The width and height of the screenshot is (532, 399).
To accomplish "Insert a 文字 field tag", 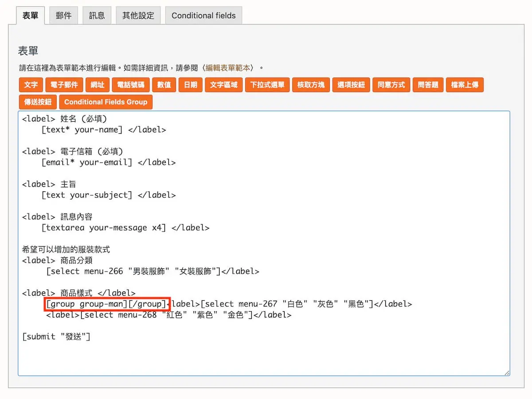I will [x=31, y=85].
